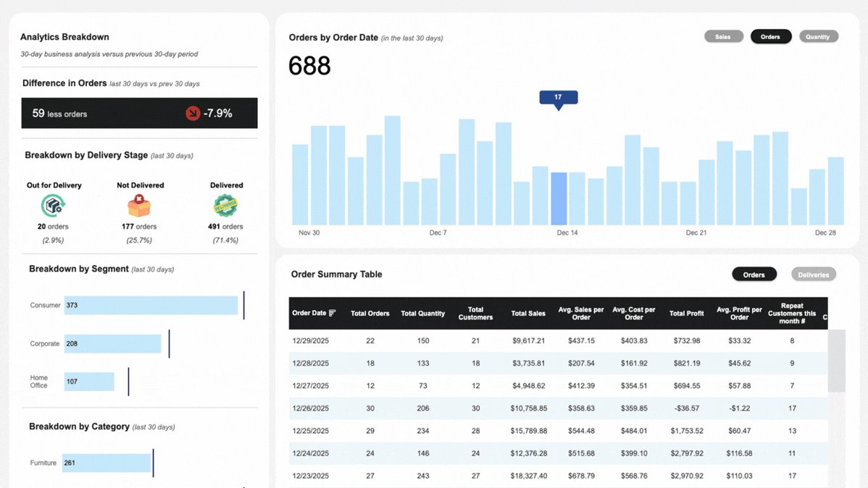Click the order summary table scrollbar
The image size is (868, 488).
click(x=836, y=361)
